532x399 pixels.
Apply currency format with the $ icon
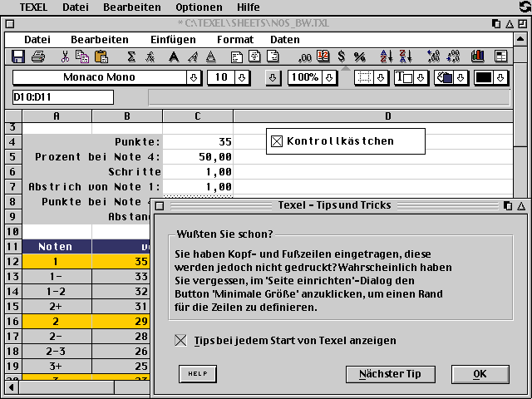pos(342,57)
